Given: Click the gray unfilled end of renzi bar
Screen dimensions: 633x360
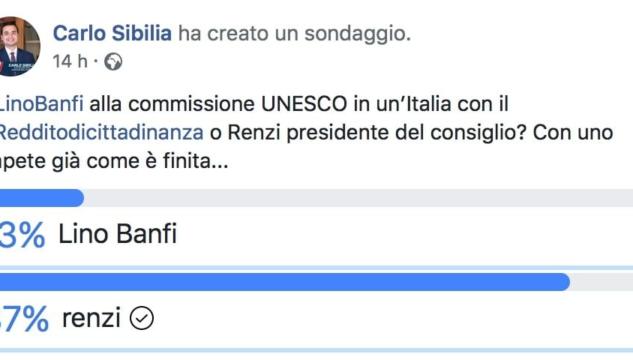Looking at the screenshot, I should [602, 282].
